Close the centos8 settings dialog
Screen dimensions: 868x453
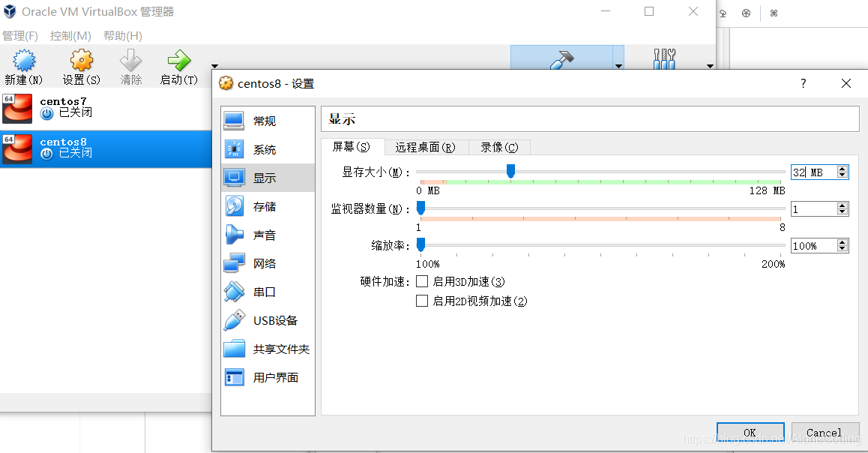pyautogui.click(x=846, y=83)
